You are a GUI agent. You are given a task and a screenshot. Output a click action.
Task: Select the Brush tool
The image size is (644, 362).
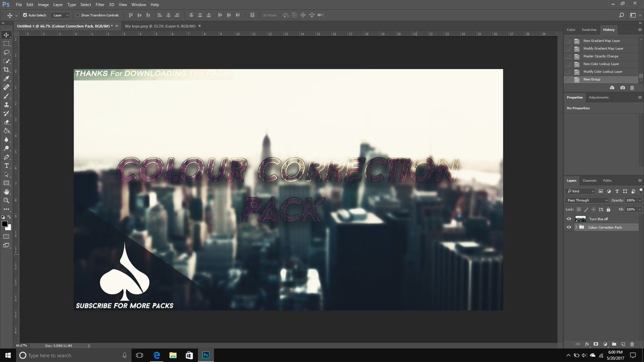point(6,96)
